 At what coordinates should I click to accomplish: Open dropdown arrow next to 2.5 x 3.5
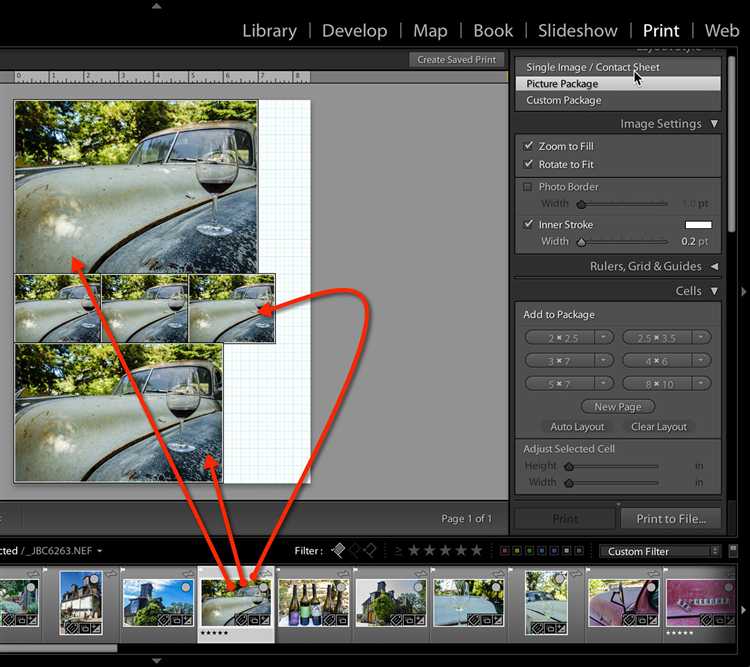click(x=701, y=337)
